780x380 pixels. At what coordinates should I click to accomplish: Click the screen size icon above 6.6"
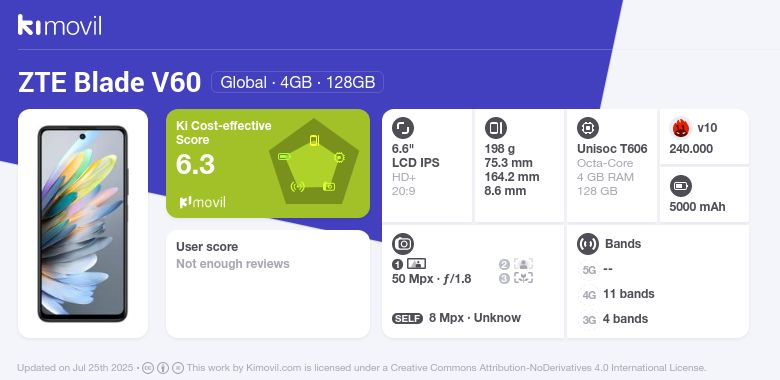(x=403, y=128)
